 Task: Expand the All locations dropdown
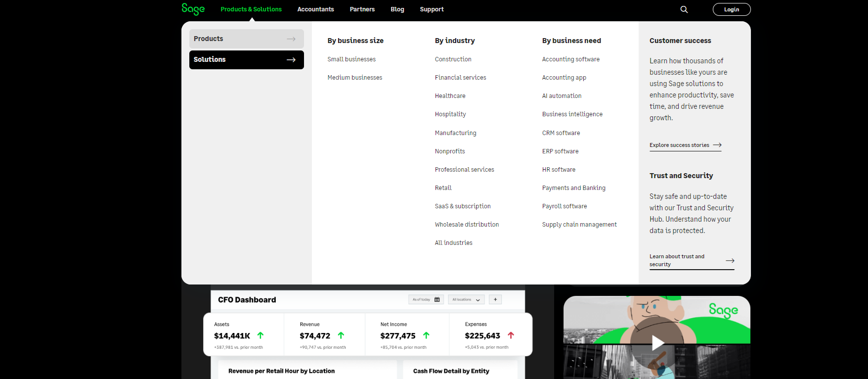[467, 299]
